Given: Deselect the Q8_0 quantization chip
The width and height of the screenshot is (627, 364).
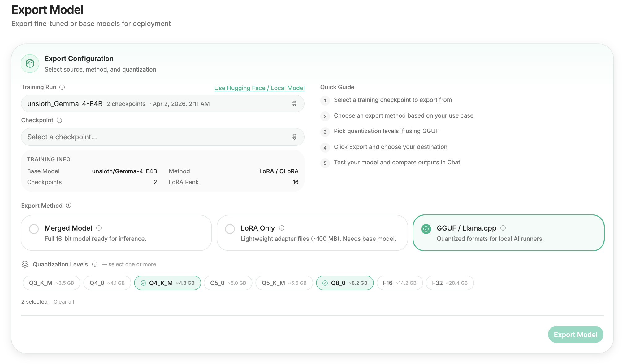Looking at the screenshot, I should [x=345, y=283].
